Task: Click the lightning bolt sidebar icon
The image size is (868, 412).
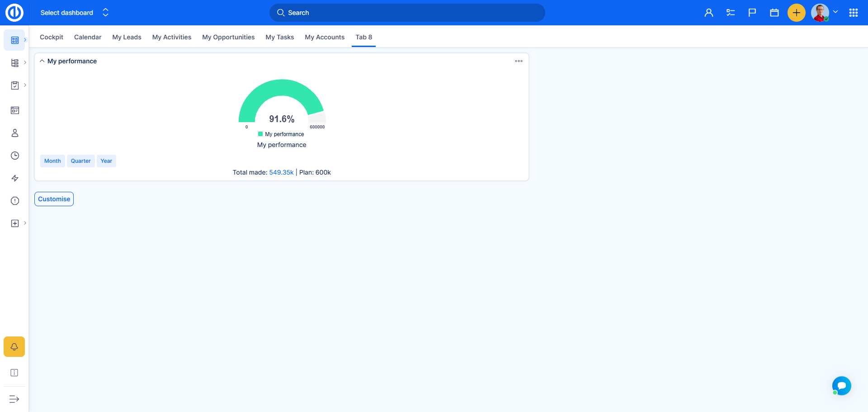Action: coord(15,178)
